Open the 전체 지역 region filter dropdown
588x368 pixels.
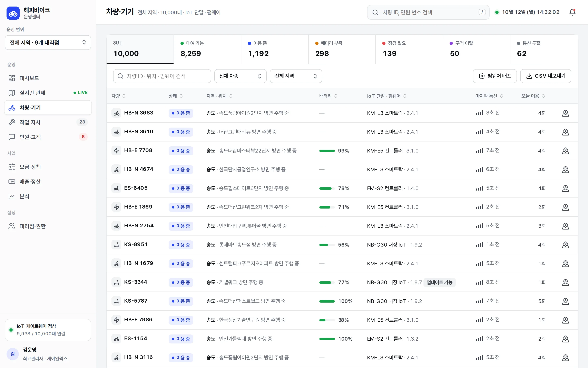[296, 76]
